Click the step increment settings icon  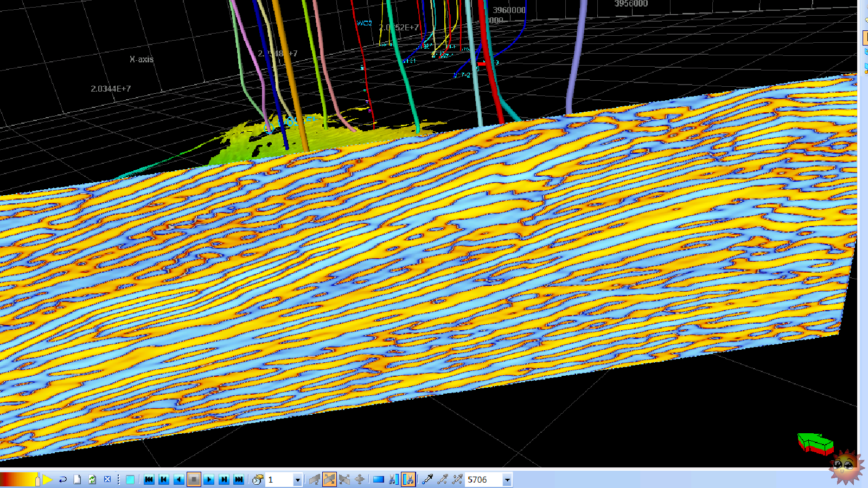[x=258, y=479]
